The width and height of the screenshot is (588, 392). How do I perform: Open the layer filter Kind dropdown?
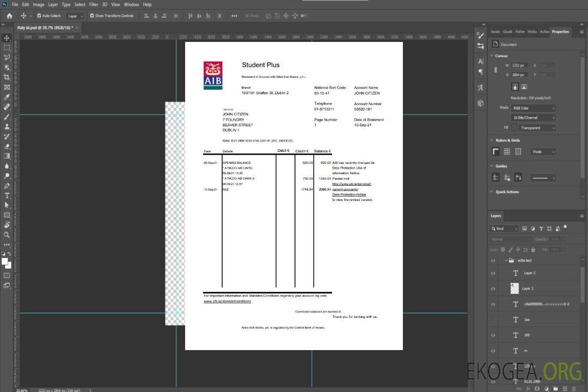pyautogui.click(x=504, y=229)
